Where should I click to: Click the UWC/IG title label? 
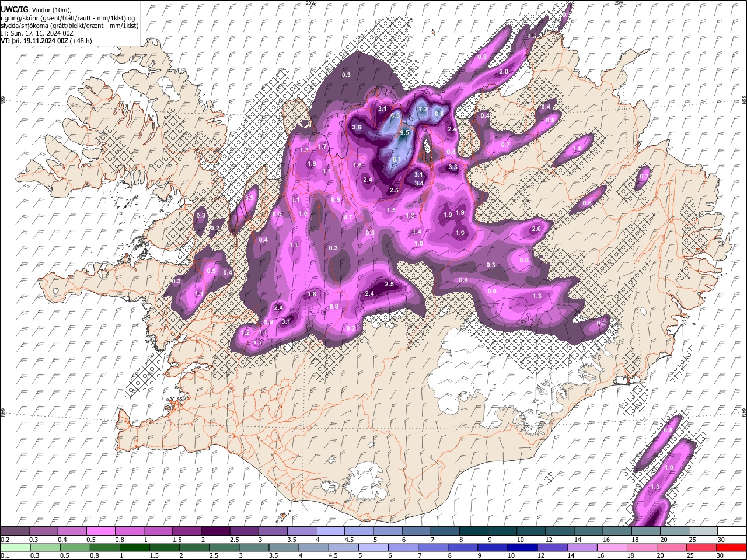pos(14,10)
